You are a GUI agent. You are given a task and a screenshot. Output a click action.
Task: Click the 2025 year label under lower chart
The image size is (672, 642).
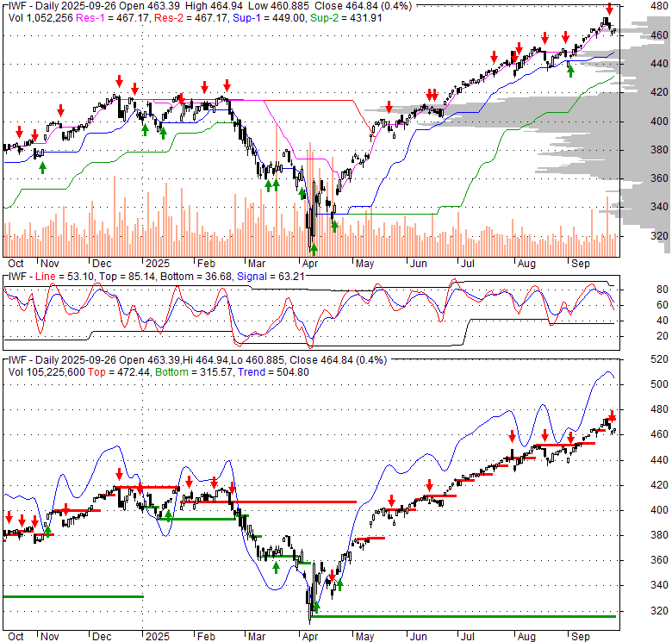pos(158,637)
